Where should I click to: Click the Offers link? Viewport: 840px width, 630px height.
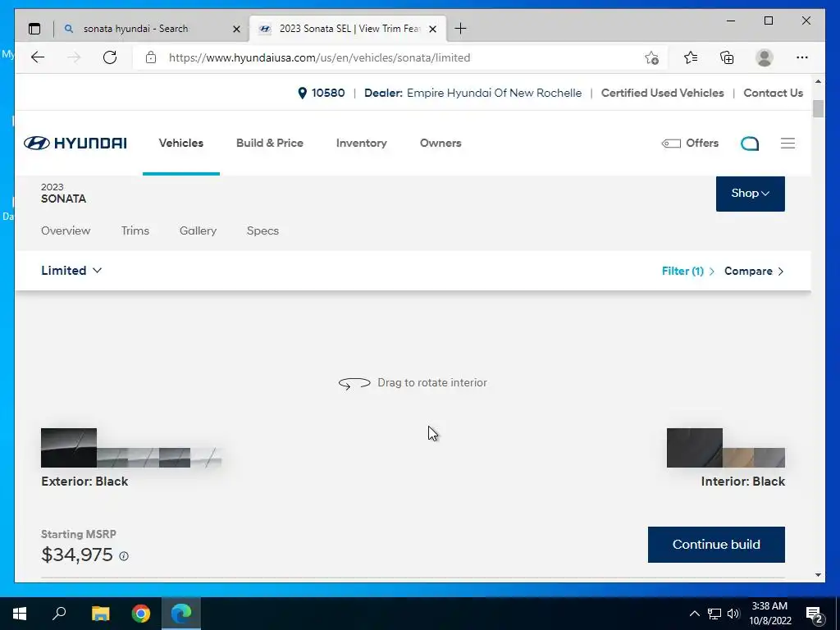tap(702, 143)
